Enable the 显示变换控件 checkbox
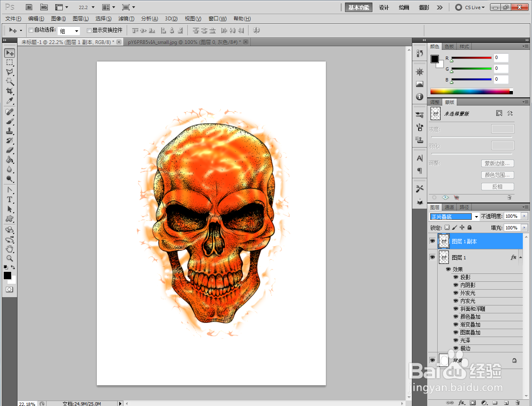 [x=89, y=30]
